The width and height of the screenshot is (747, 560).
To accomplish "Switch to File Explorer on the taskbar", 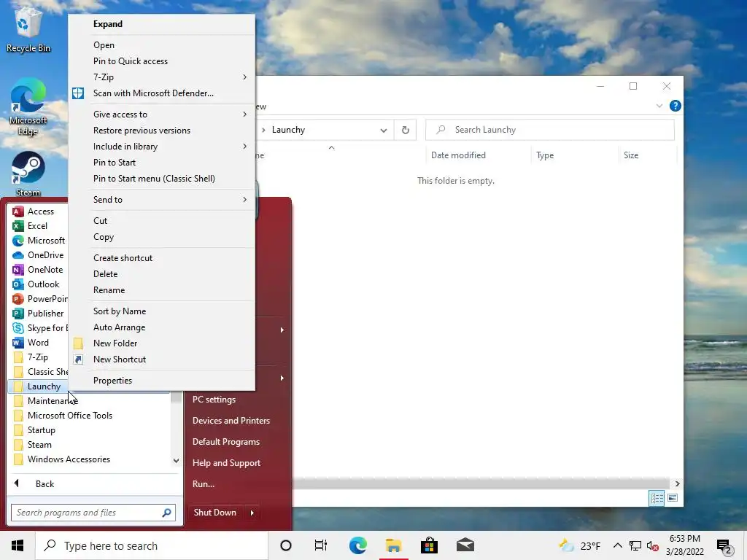I will point(393,545).
